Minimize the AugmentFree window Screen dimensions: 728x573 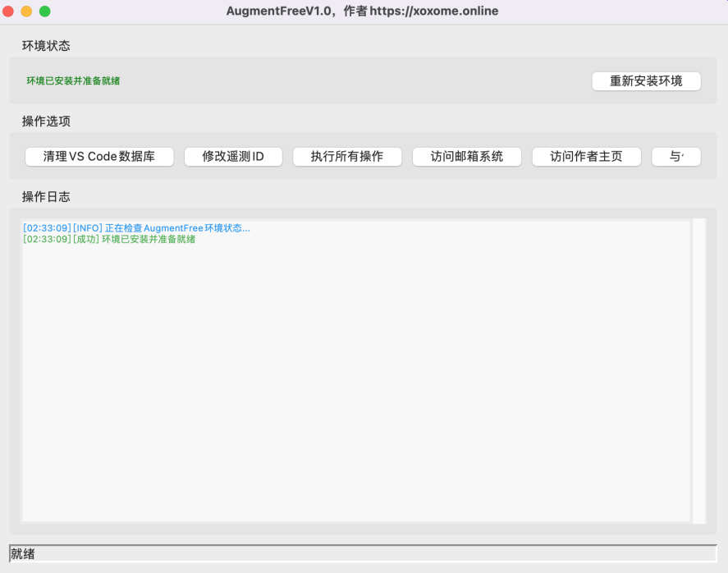coord(26,11)
